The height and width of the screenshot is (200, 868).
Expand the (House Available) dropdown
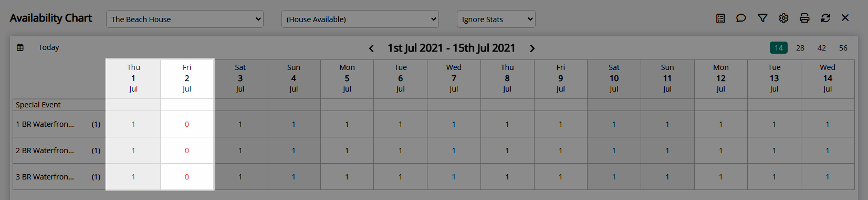[x=360, y=19]
